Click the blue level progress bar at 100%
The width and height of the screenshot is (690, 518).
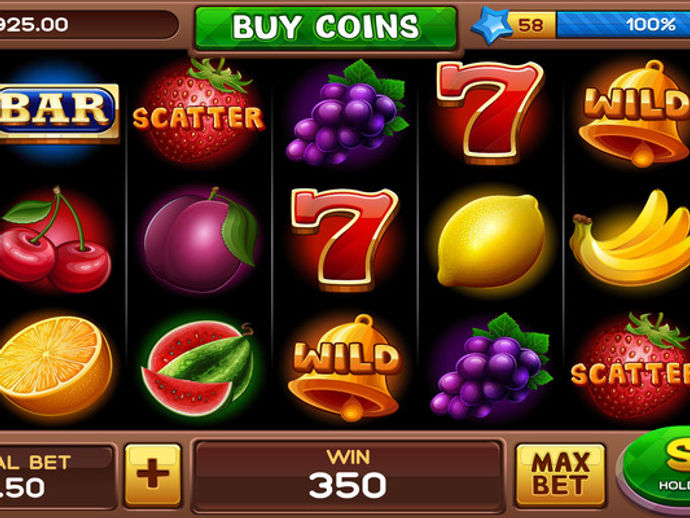coord(623,25)
